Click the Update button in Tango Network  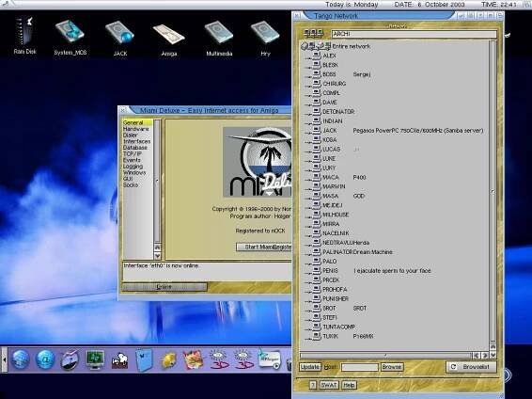coord(310,367)
